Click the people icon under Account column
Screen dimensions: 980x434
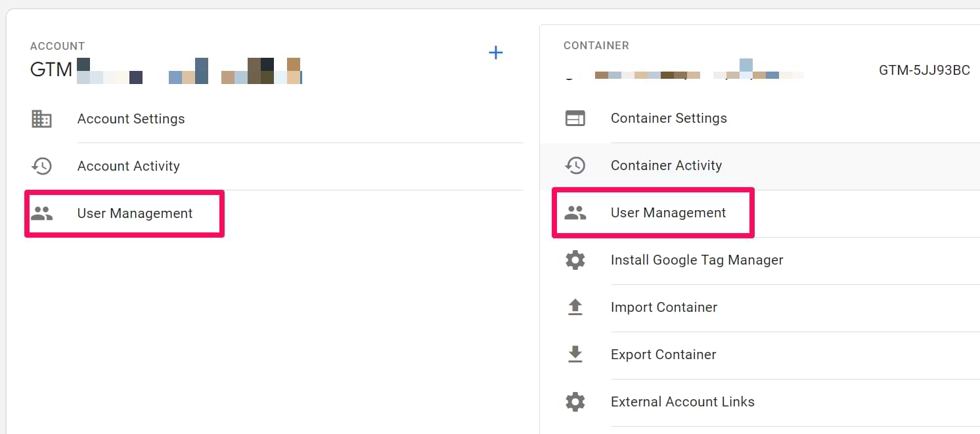41,213
